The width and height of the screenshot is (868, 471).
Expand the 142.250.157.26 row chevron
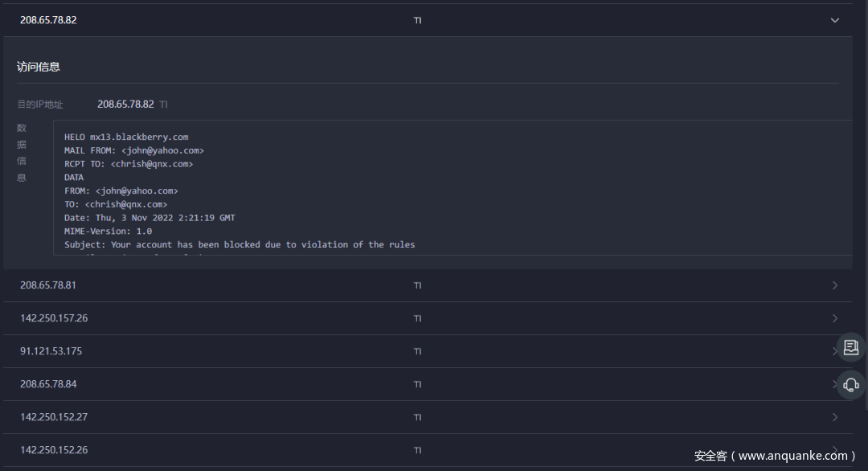(835, 318)
